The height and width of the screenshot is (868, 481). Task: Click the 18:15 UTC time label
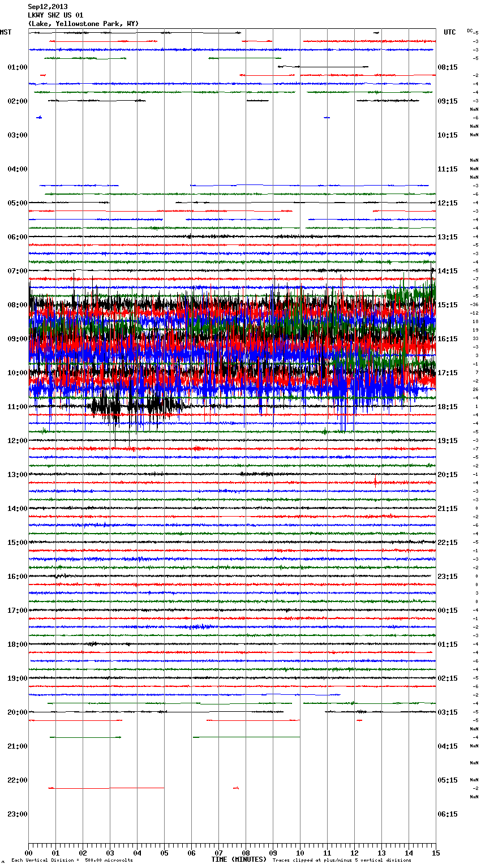(x=448, y=407)
